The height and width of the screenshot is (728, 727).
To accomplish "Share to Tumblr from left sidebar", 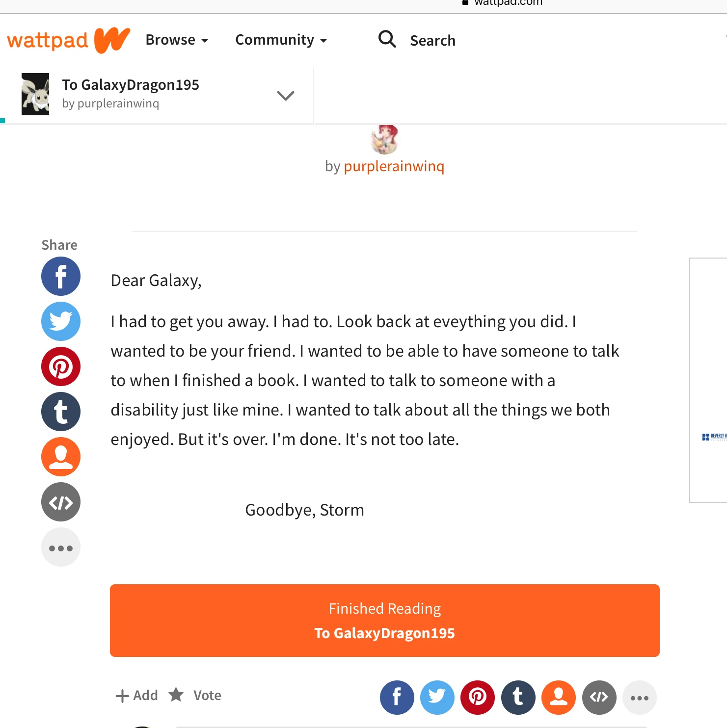I will (x=61, y=412).
